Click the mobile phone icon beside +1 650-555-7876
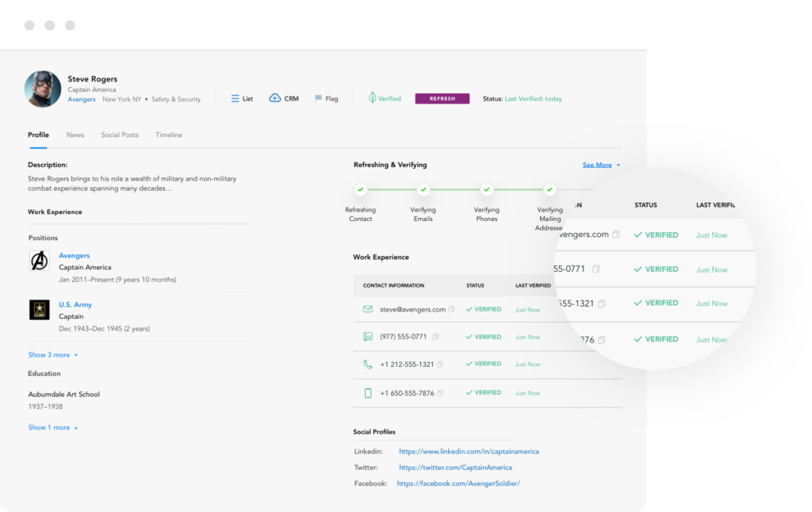The width and height of the screenshot is (812, 512). pyautogui.click(x=368, y=393)
